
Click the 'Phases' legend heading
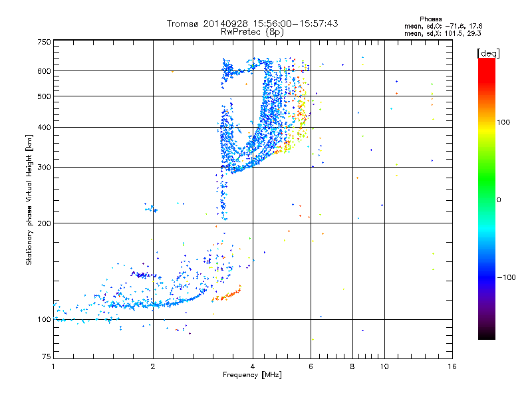point(430,19)
